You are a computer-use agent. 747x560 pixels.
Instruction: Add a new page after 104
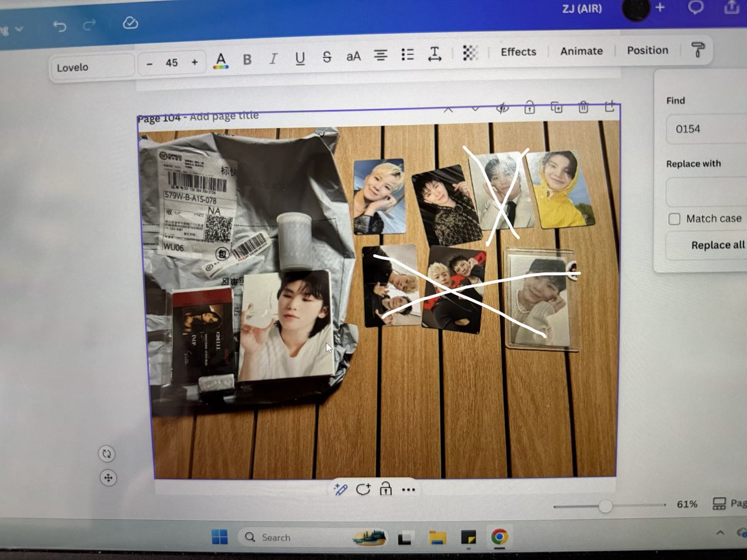(x=610, y=106)
